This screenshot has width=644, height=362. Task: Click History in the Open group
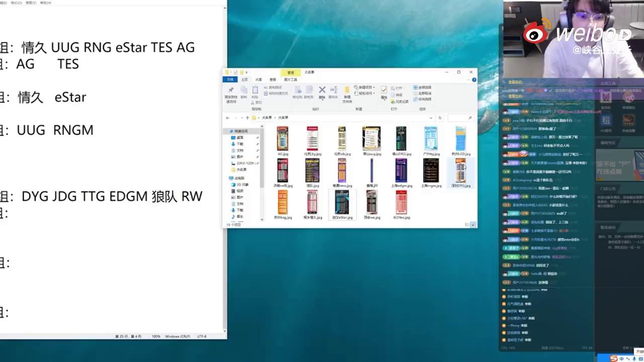coord(400,101)
